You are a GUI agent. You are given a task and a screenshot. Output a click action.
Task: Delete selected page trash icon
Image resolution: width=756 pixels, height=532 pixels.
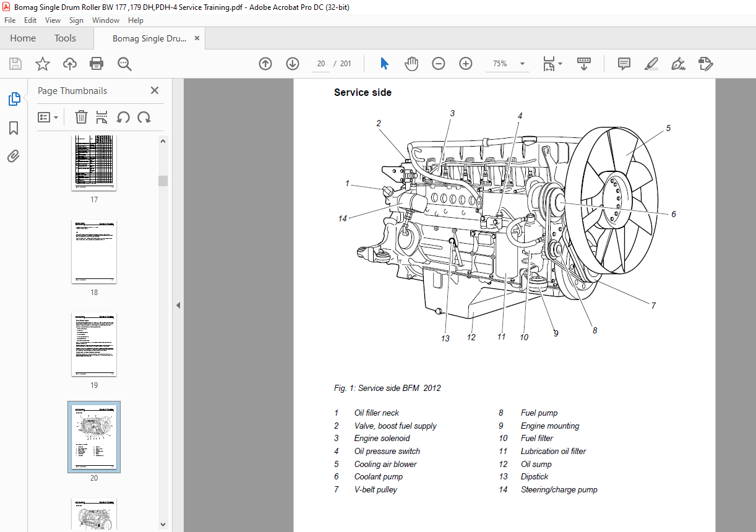(x=81, y=117)
